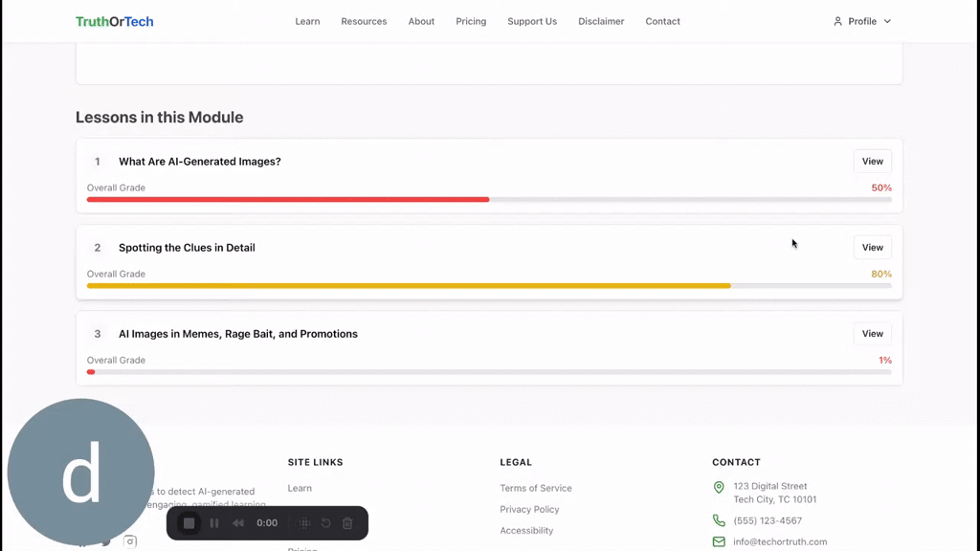Click title 'AI Images in Memes, Rage Bait, and Promotions'
The height and width of the screenshot is (551, 980).
click(x=238, y=334)
